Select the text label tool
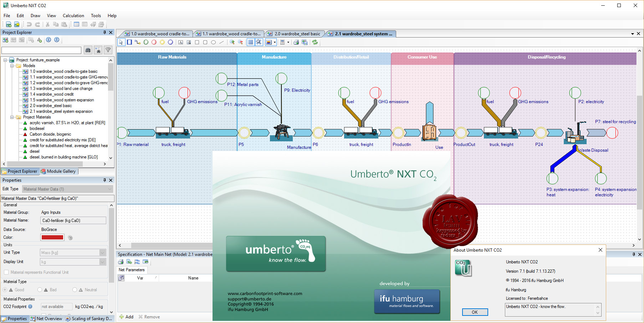Image resolution: width=644 pixels, height=323 pixels. coord(180,42)
